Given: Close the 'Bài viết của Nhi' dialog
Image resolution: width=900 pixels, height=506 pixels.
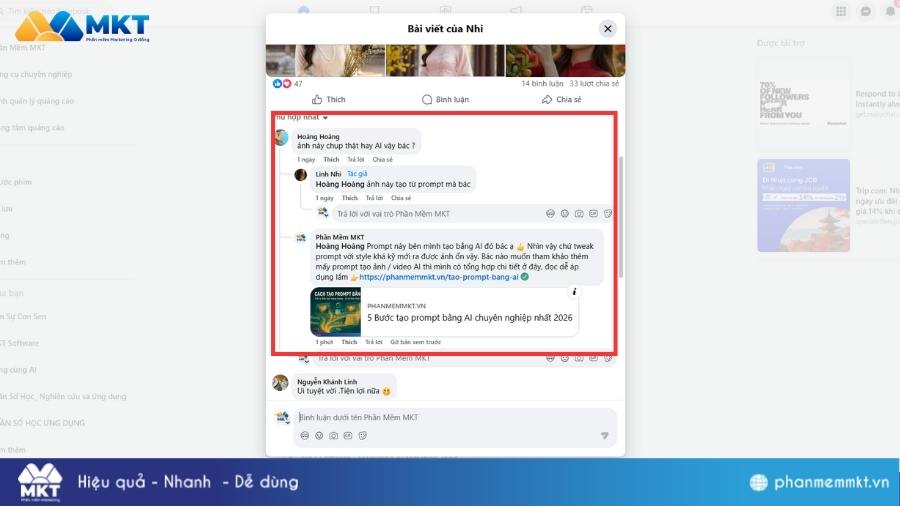Looking at the screenshot, I should point(607,29).
